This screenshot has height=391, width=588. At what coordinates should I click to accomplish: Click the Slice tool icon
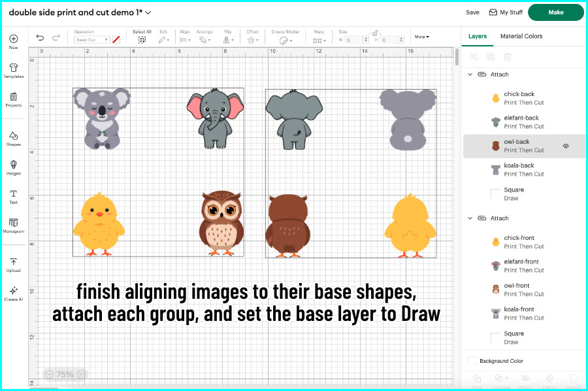pos(477,379)
